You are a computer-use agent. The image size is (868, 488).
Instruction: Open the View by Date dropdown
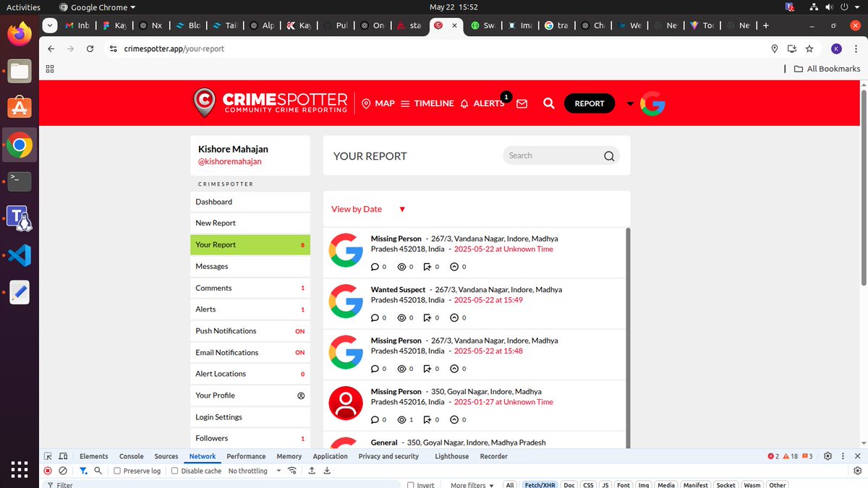368,209
